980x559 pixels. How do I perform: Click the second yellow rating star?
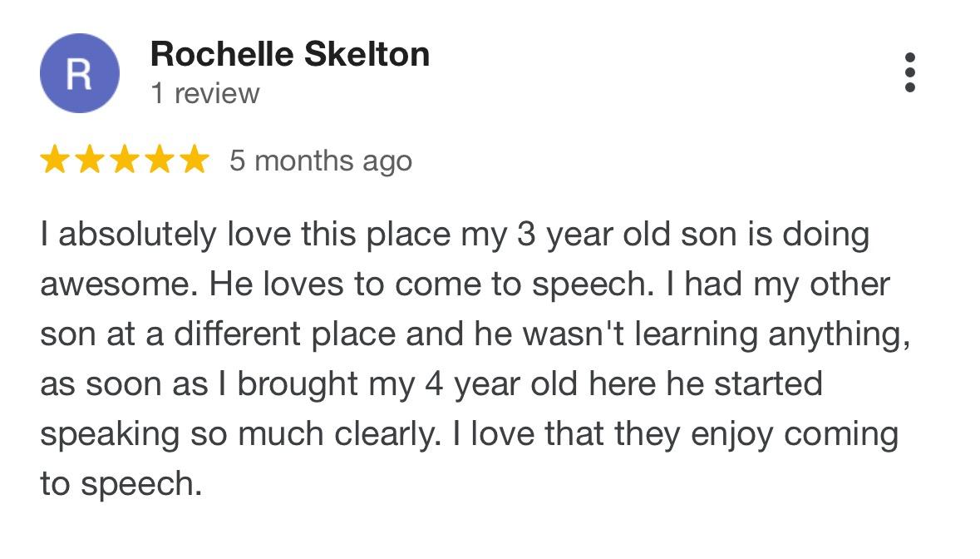(90, 159)
